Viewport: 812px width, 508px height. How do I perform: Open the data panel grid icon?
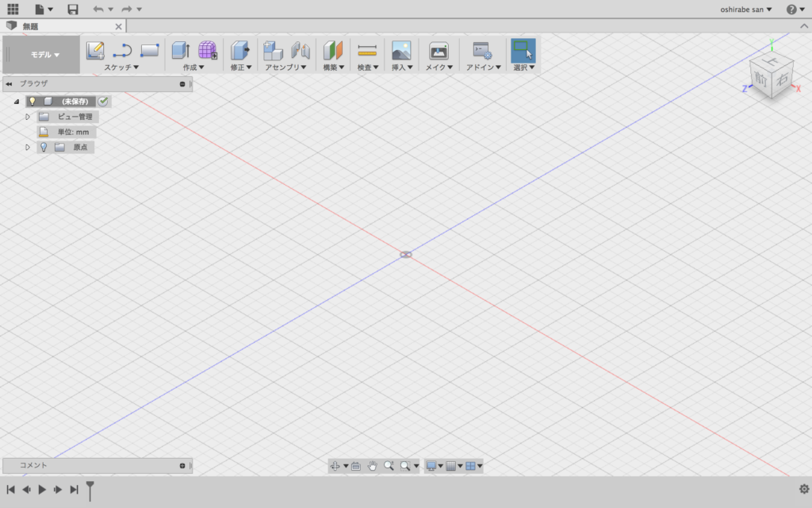pos(13,9)
